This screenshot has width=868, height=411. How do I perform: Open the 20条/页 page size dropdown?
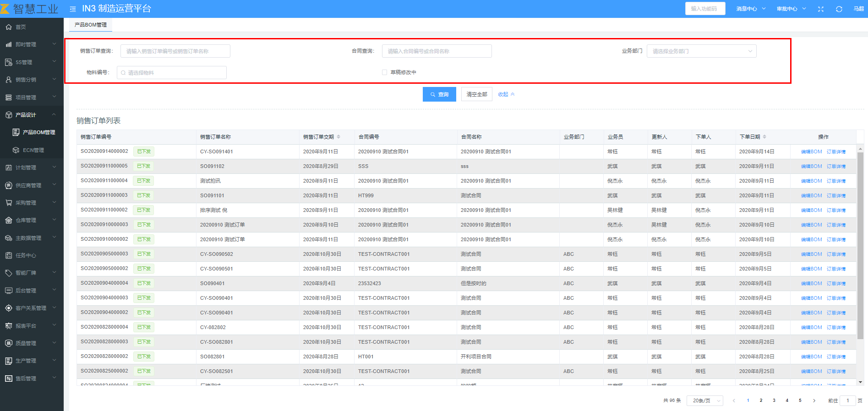coord(704,401)
